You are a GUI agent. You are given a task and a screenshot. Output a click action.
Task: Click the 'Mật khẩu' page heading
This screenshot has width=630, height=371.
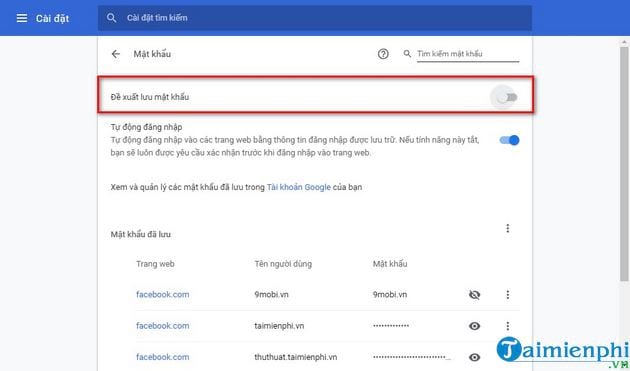(152, 54)
